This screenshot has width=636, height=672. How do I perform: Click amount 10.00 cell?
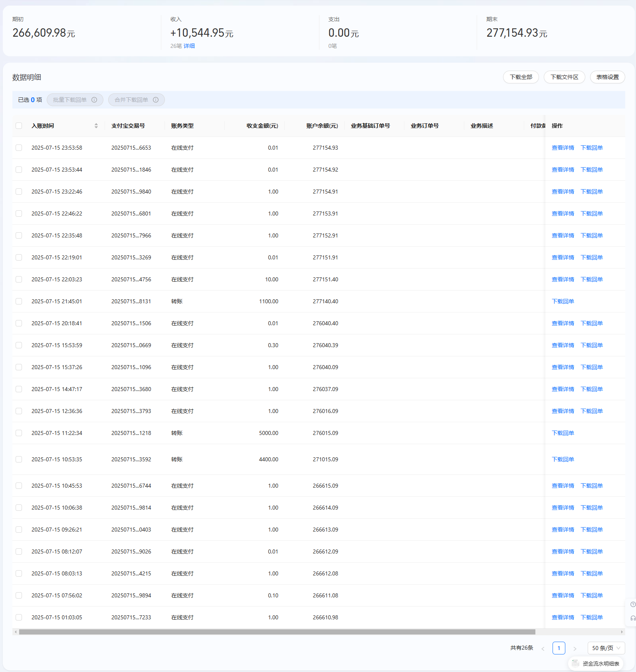click(x=272, y=279)
